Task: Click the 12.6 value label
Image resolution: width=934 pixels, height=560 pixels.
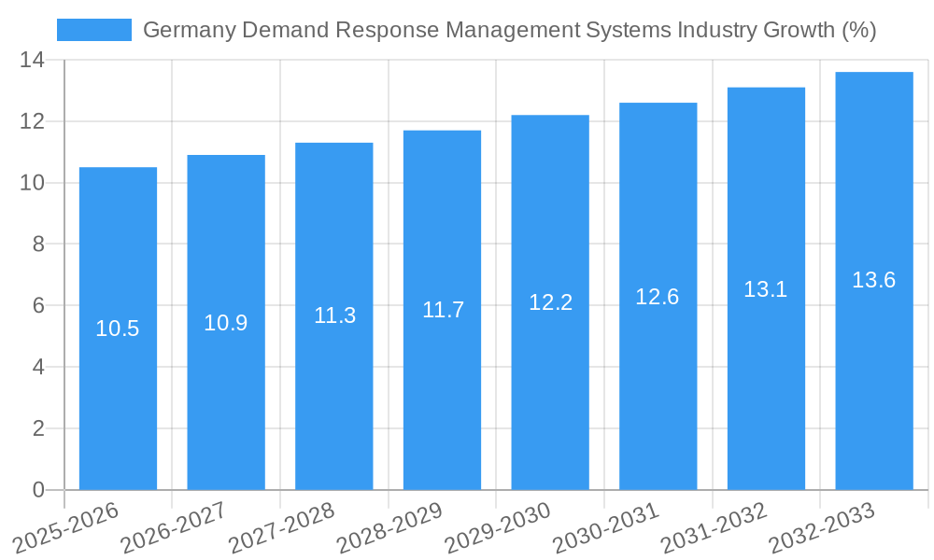Action: click(x=657, y=297)
